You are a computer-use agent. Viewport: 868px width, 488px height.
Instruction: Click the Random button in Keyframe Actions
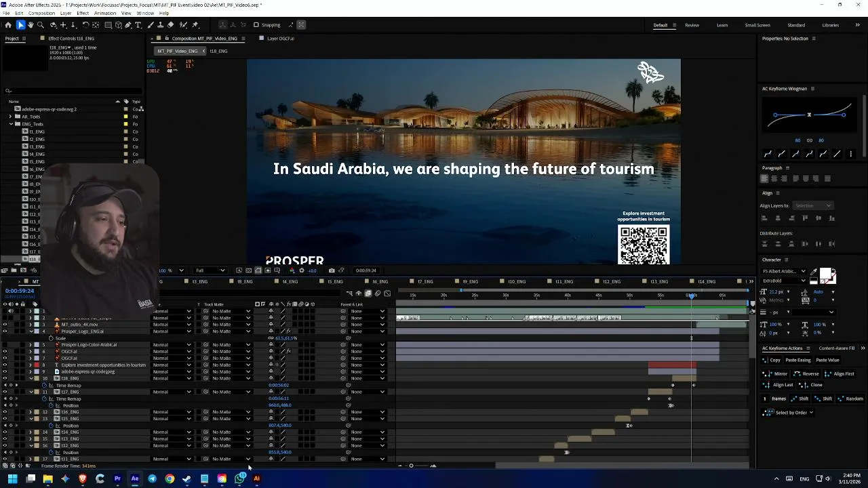click(850, 399)
